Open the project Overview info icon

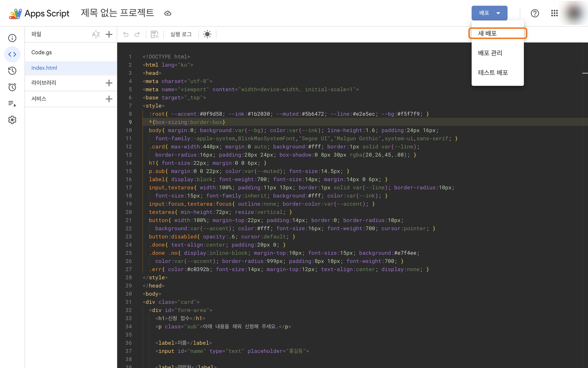(12, 38)
